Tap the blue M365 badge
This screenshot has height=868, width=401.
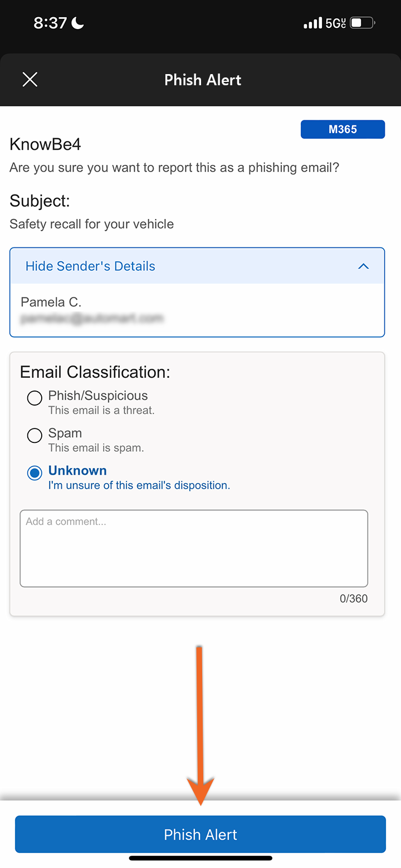[x=343, y=129]
